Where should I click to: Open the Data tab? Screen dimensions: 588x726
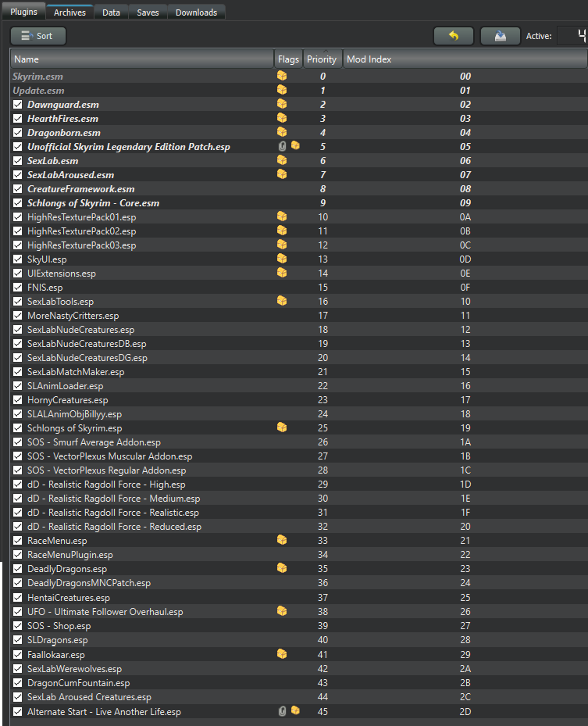pyautogui.click(x=111, y=13)
